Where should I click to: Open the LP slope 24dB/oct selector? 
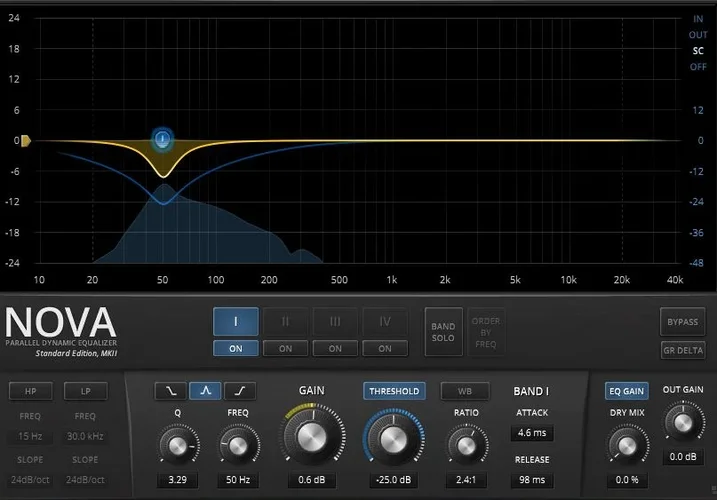(x=85, y=479)
